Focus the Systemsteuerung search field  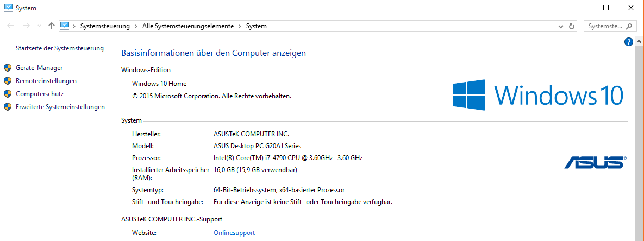tap(604, 26)
